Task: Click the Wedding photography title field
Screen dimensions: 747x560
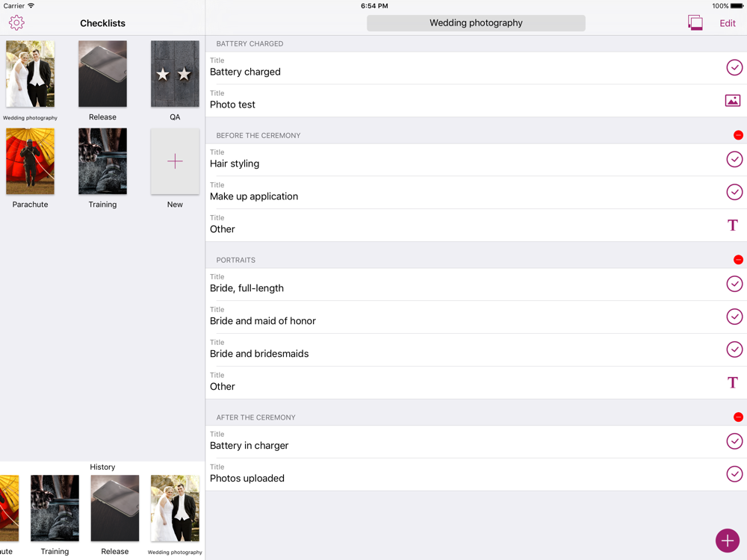Action: [x=476, y=23]
